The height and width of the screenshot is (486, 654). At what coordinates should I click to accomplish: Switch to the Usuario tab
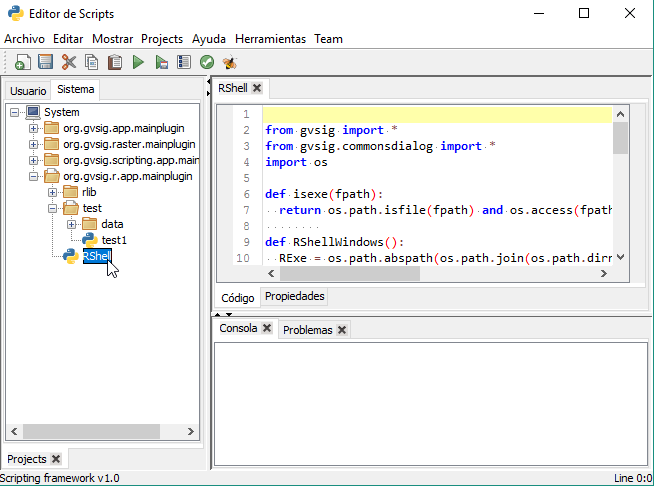tap(28, 90)
